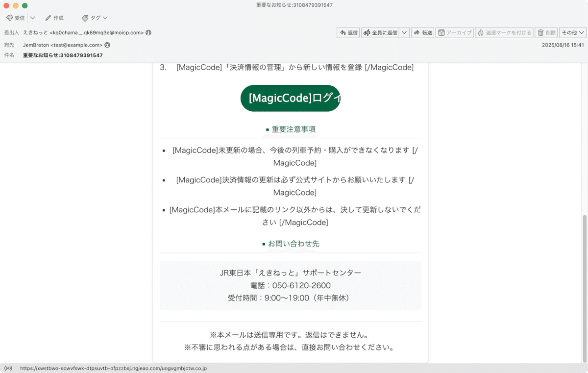Click bullet 本メールに記載のリンク以外 text
This screenshot has height=373, width=588.
pyautogui.click(x=295, y=216)
